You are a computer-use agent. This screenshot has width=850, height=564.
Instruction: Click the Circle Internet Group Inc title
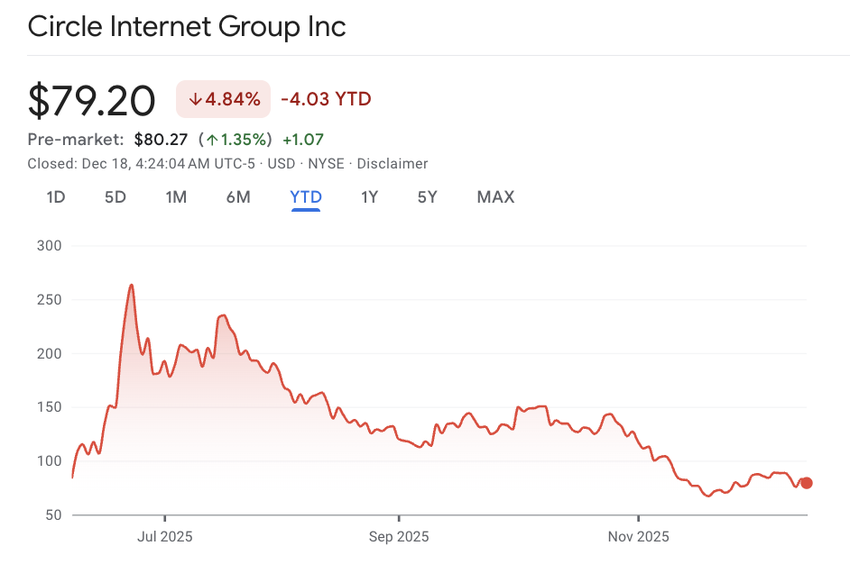click(187, 27)
